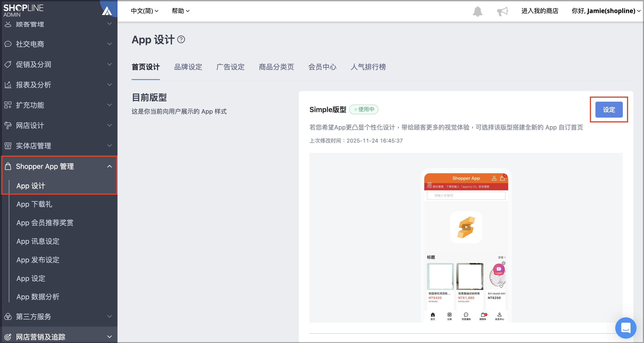Expand the 扩充功能 menu
Image resolution: width=644 pixels, height=343 pixels.
tap(109, 105)
